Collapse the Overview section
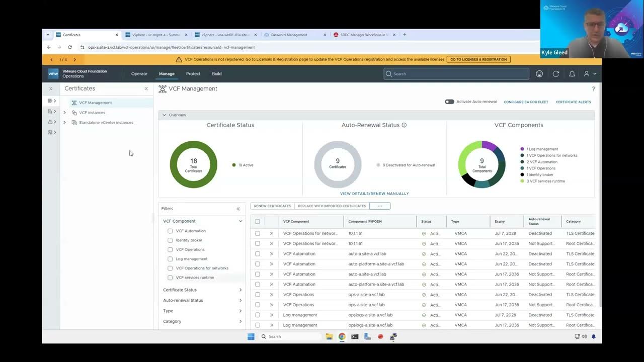The height and width of the screenshot is (362, 644). (x=165, y=115)
